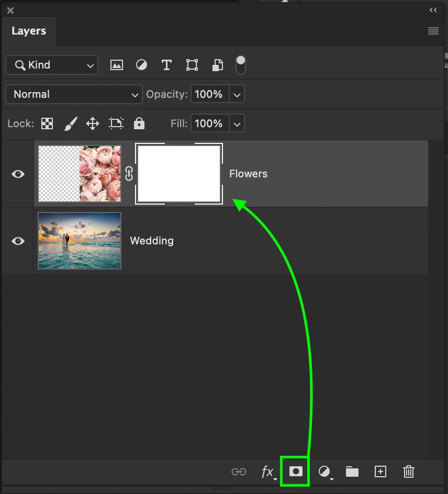
Task: Hide the Flowers layer
Action: (18, 174)
